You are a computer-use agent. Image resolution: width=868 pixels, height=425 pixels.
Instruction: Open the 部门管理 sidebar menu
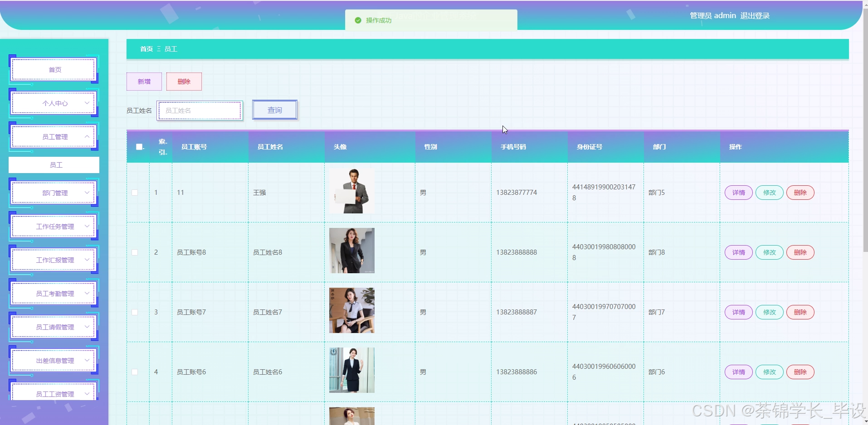(54, 193)
